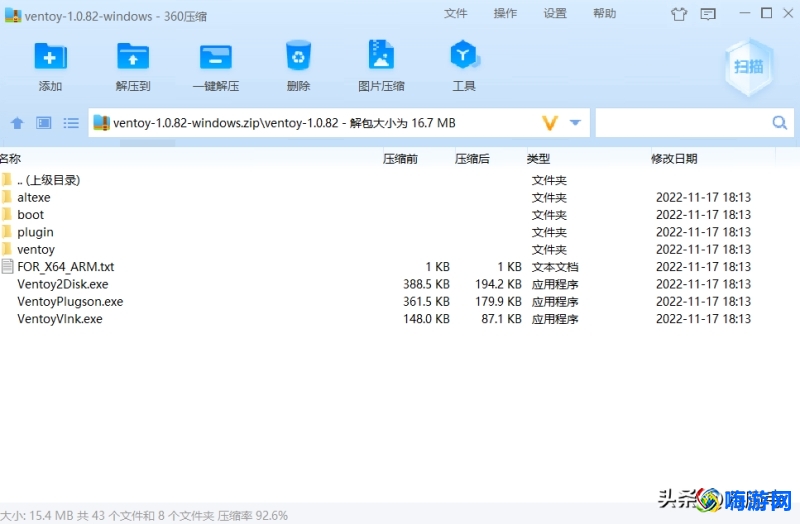The height and width of the screenshot is (524, 800).
Task: Click the 一键解压 one-click extract icon
Action: click(x=215, y=57)
